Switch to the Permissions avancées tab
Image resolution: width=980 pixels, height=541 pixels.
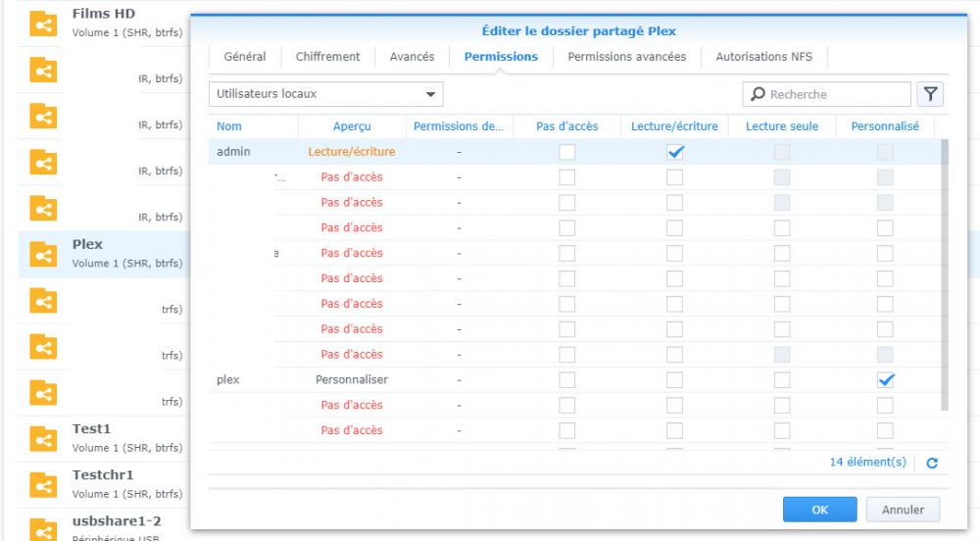point(626,57)
